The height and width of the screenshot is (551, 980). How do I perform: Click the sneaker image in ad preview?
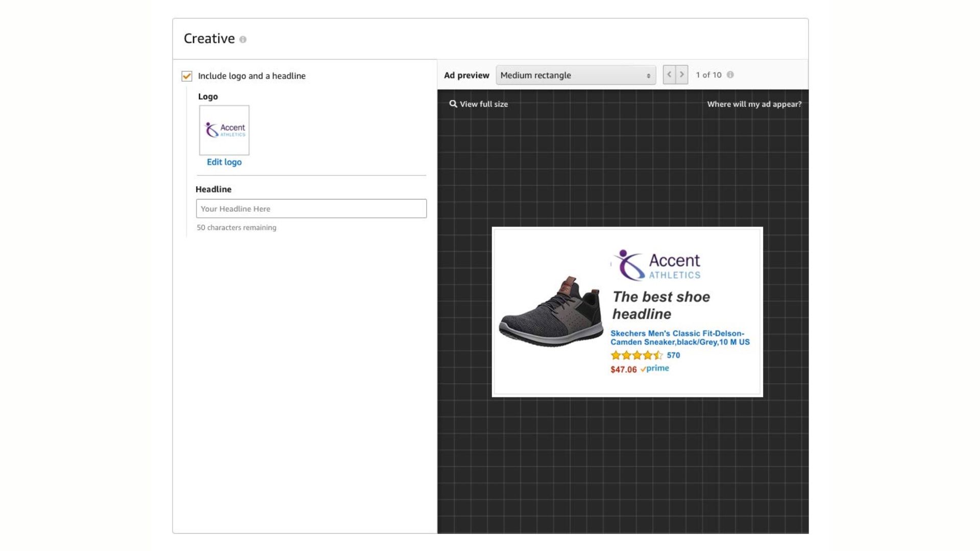tap(551, 311)
